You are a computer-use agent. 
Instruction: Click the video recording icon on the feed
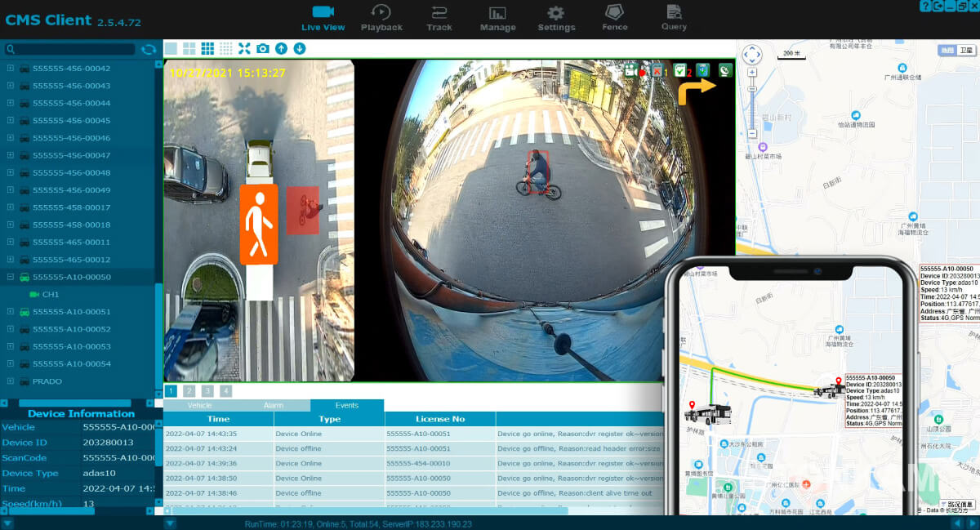(x=631, y=71)
